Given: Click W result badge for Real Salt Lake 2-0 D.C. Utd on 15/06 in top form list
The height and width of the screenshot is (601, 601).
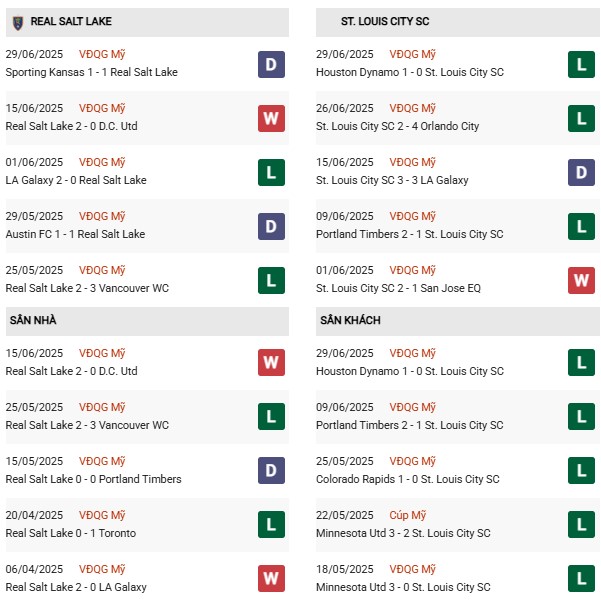Looking at the screenshot, I should tap(271, 118).
